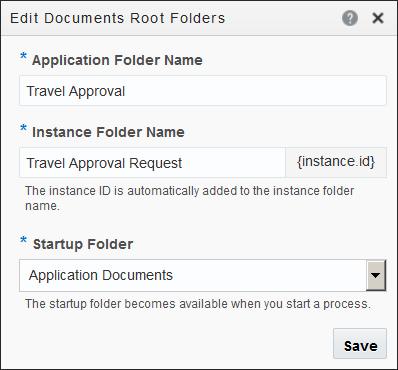Click the Edit Documents Root Folders title

(x=117, y=18)
